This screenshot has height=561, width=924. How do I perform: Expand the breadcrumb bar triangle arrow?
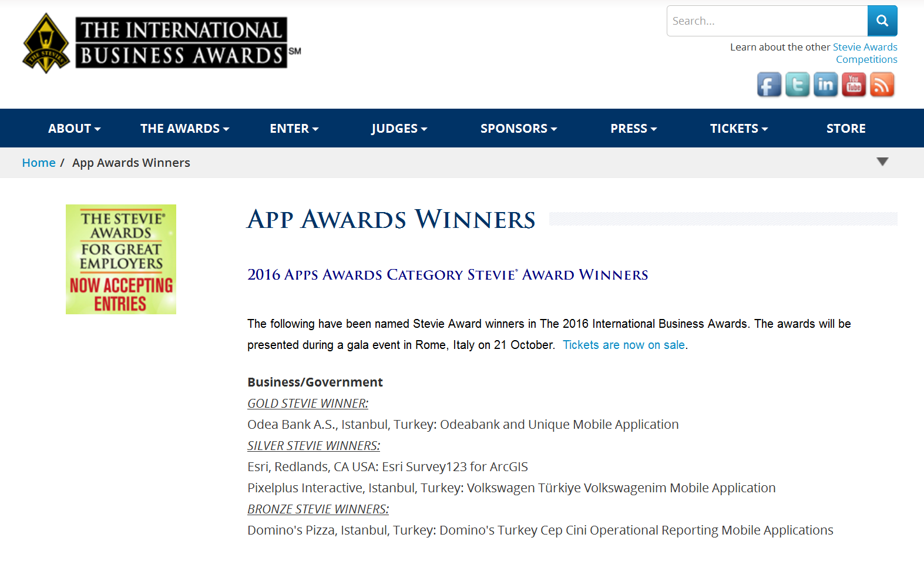[882, 162]
